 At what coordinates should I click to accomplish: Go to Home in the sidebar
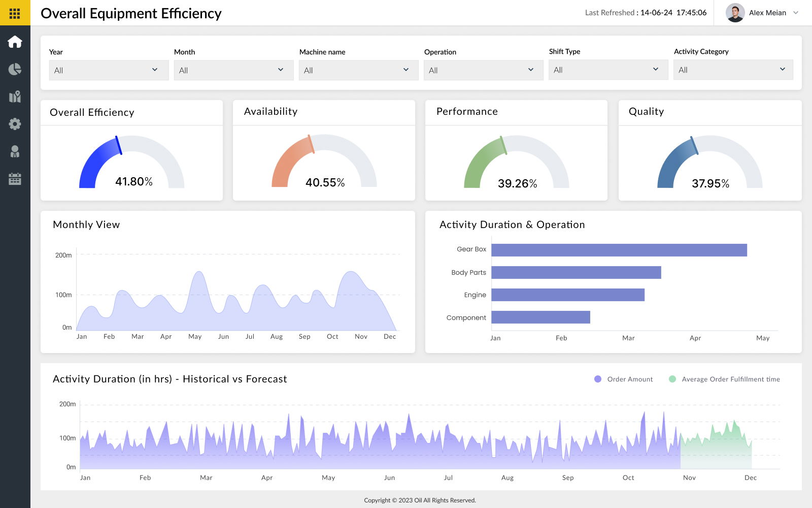tap(15, 42)
